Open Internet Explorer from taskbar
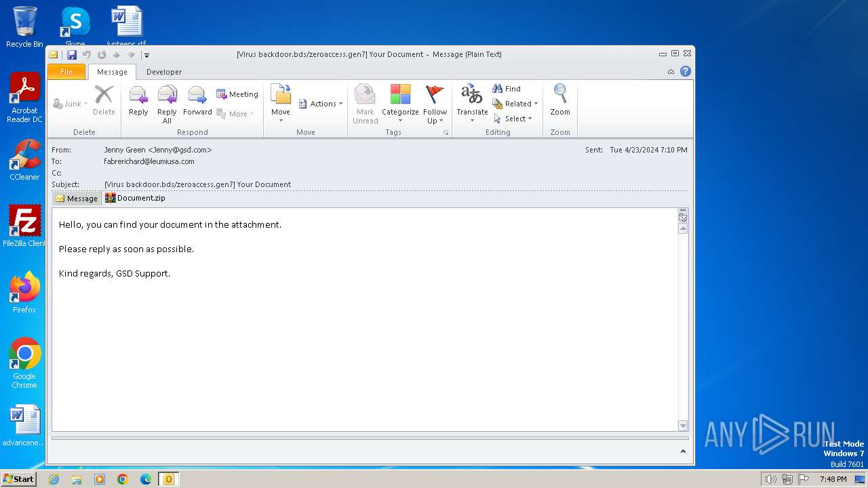This screenshot has height=488, width=868. [x=54, y=479]
